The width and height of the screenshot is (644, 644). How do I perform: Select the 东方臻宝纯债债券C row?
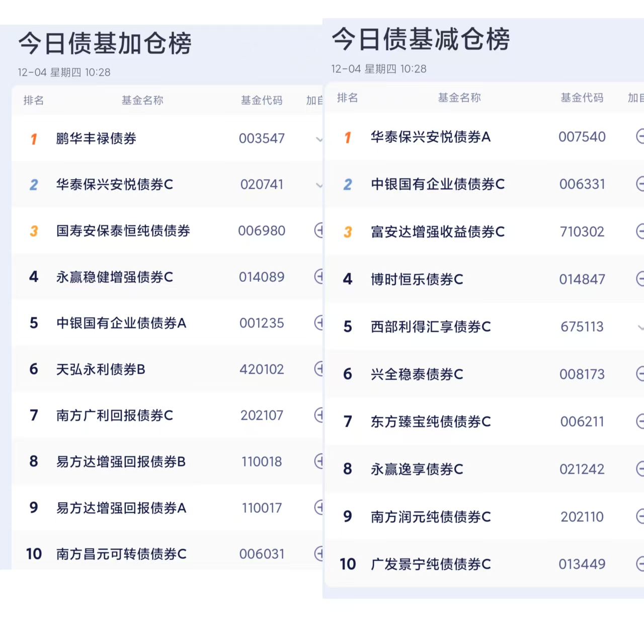tap(431, 422)
